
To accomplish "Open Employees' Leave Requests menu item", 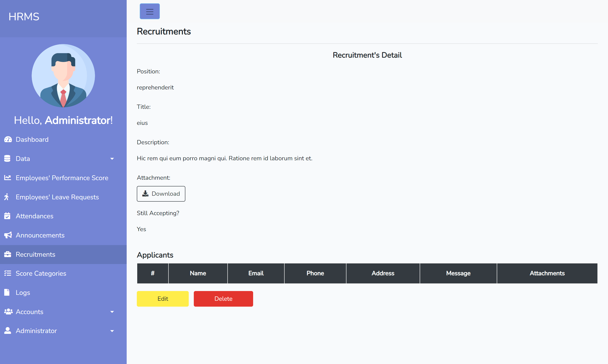I will [57, 197].
